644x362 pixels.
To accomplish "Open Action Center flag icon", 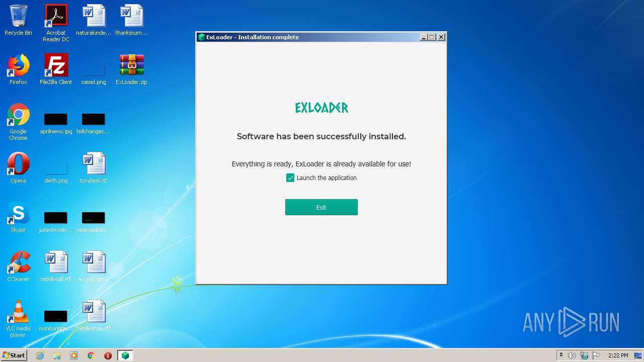I will [596, 355].
